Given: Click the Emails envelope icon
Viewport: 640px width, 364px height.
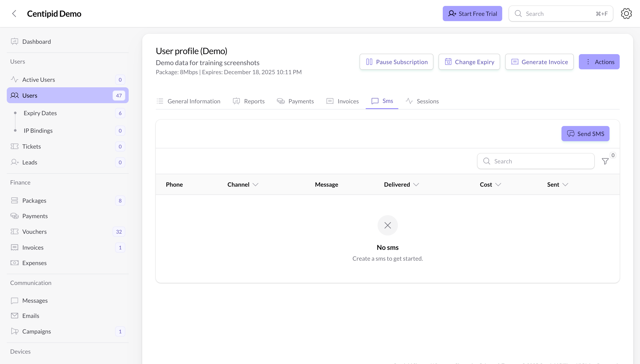Looking at the screenshot, I should [15, 316].
